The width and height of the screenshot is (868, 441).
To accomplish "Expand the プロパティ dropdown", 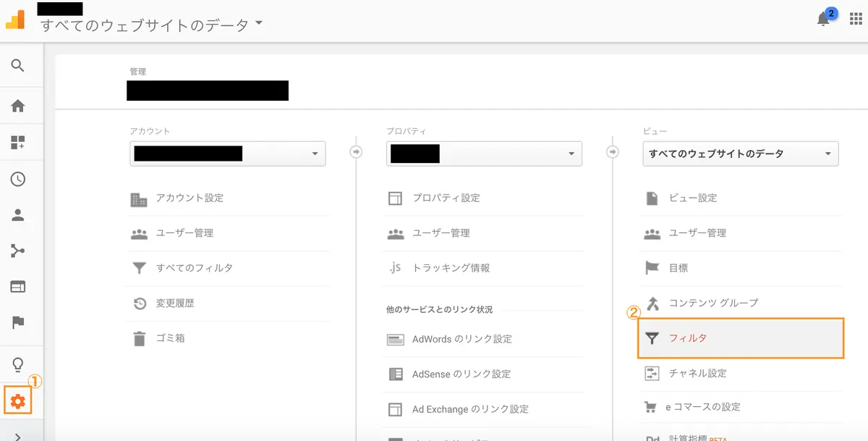I will [x=484, y=154].
